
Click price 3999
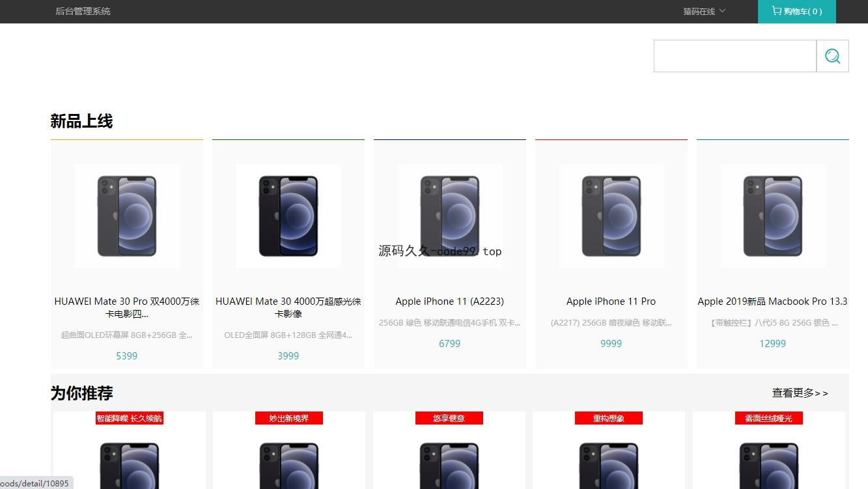tap(288, 356)
